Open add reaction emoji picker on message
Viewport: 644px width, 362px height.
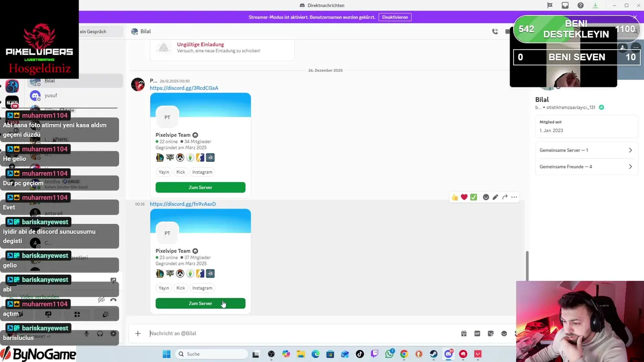pos(486,197)
